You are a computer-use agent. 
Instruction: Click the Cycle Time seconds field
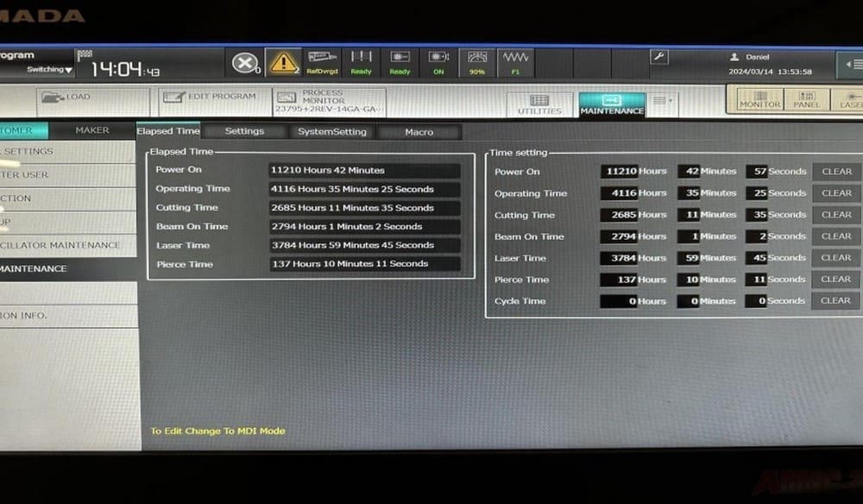(756, 301)
